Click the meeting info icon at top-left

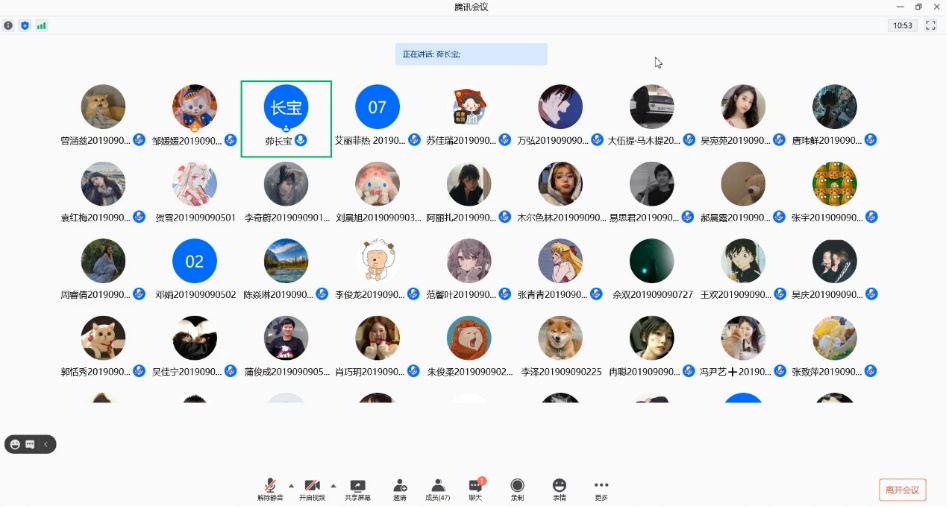point(9,25)
